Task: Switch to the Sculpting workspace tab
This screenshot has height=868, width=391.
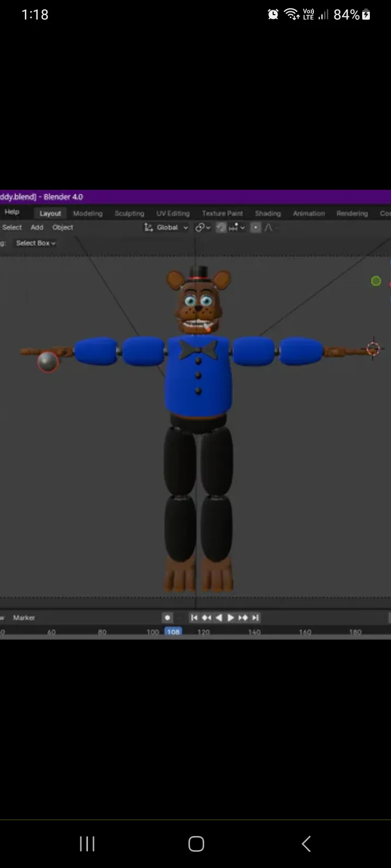Action: tap(129, 213)
